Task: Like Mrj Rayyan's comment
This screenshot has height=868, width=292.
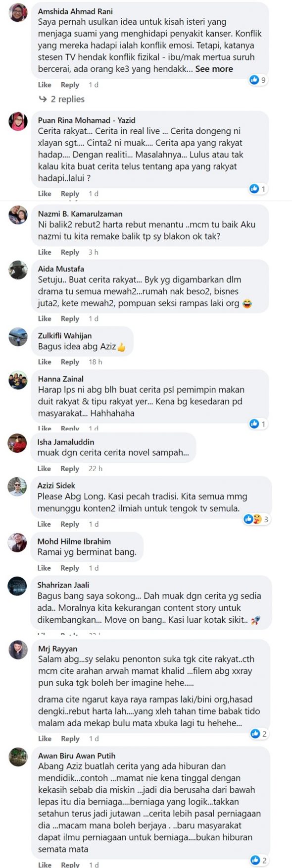Action: 45,739
